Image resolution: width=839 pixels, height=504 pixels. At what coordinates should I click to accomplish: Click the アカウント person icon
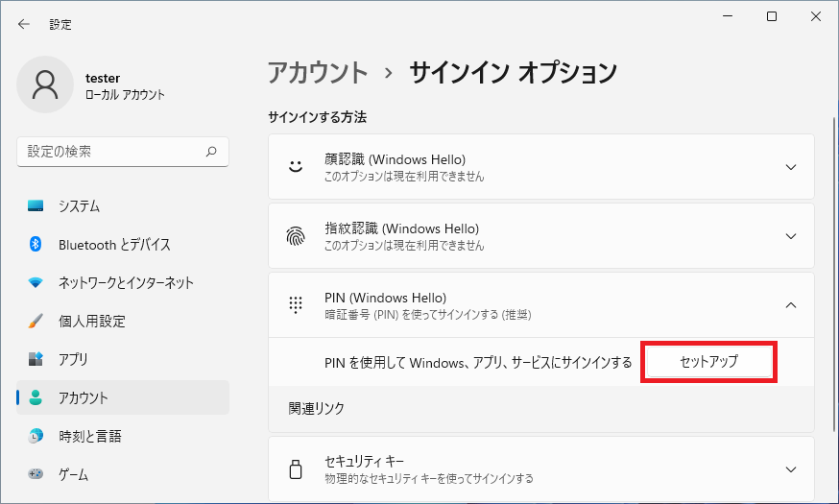pyautogui.click(x=36, y=397)
